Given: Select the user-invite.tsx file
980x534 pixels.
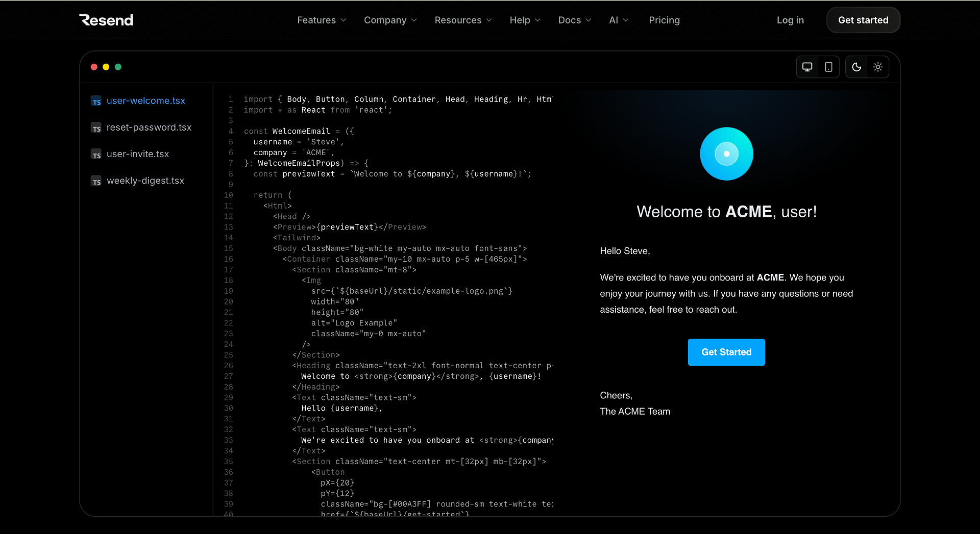Looking at the screenshot, I should tap(137, 154).
